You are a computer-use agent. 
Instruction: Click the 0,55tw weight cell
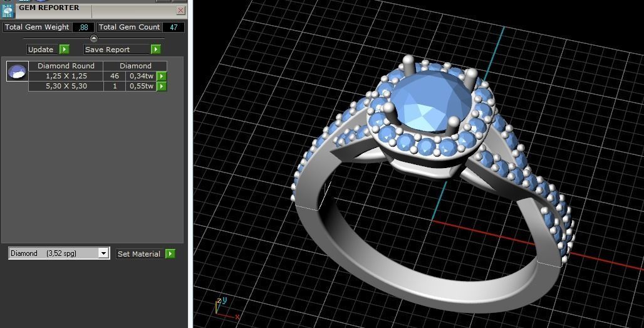click(142, 87)
